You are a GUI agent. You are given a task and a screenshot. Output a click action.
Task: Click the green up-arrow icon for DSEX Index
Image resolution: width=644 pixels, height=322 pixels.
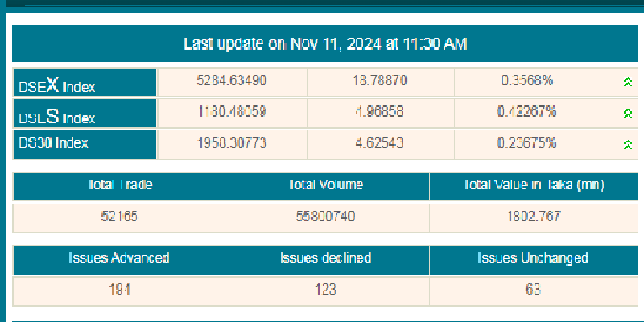[x=626, y=82]
